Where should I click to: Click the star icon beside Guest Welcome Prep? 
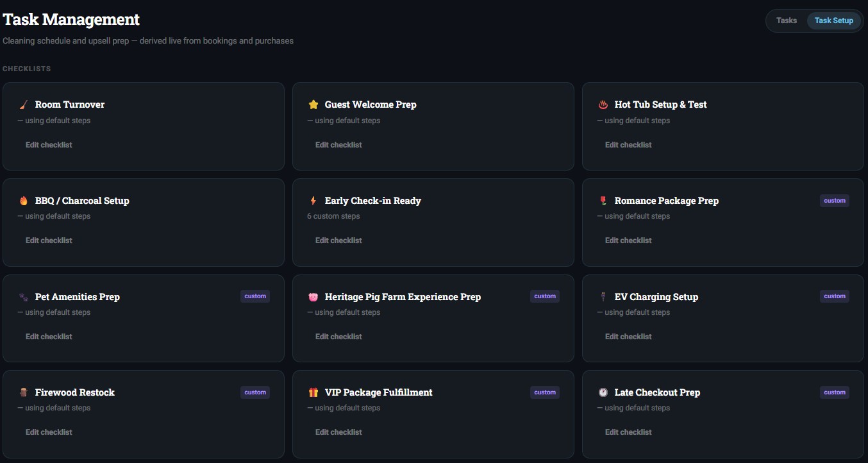(313, 105)
